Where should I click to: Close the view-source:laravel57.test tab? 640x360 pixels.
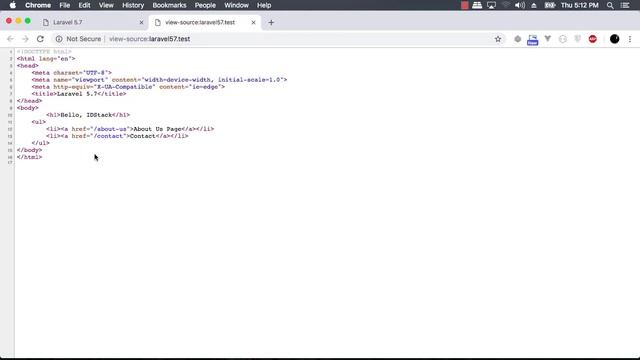point(253,22)
